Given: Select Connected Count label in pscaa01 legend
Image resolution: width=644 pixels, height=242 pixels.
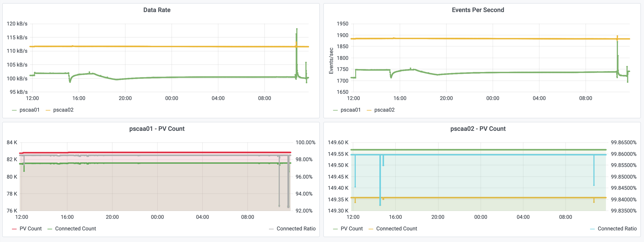Looking at the screenshot, I should pos(75,229).
